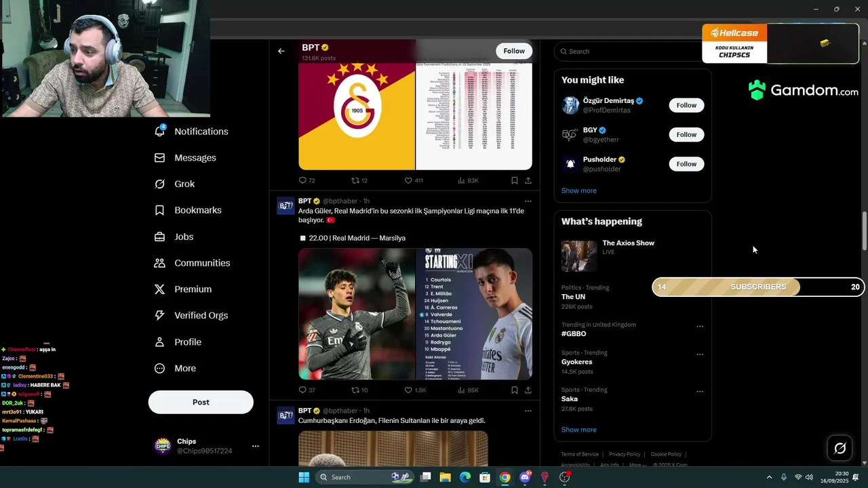Switch to Chrome on taskbar
The height and width of the screenshot is (488, 868).
pyautogui.click(x=505, y=477)
